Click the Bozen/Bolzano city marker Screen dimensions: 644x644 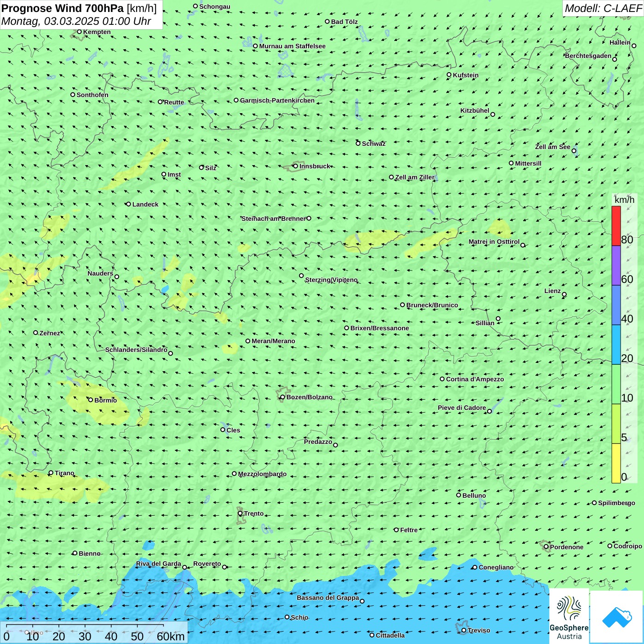coord(282,397)
